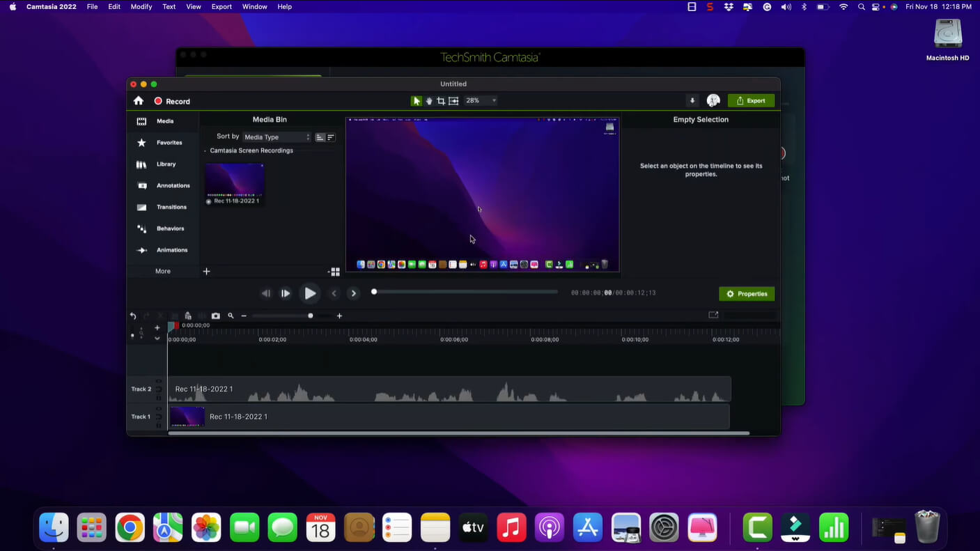The height and width of the screenshot is (551, 980).
Task: Jump to next clip with right chevron
Action: click(353, 293)
